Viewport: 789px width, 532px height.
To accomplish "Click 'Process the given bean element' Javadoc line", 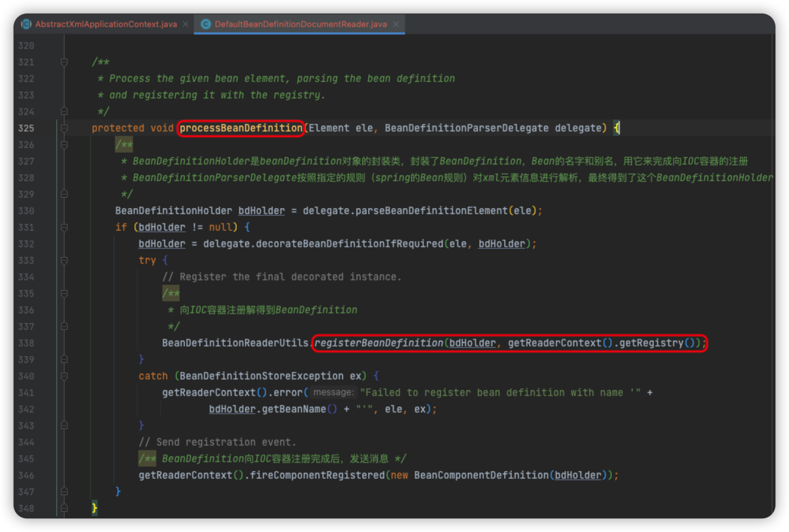I will pyautogui.click(x=276, y=78).
